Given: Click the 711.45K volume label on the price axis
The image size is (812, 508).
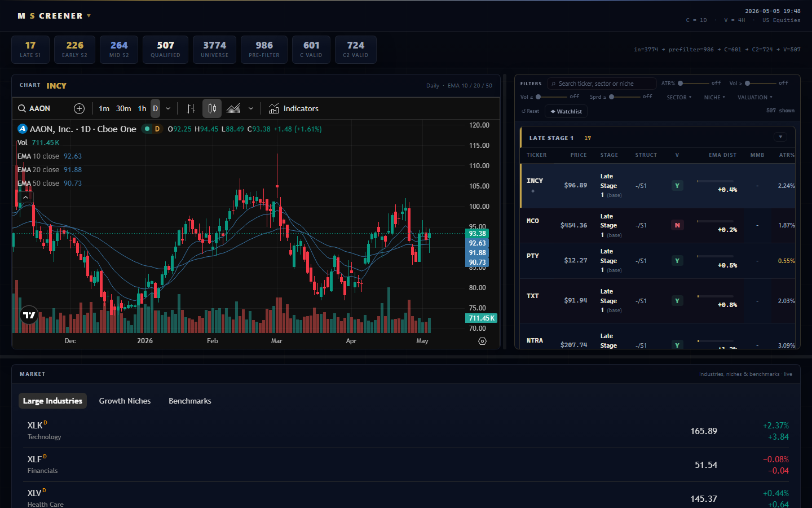Looking at the screenshot, I should click(482, 318).
